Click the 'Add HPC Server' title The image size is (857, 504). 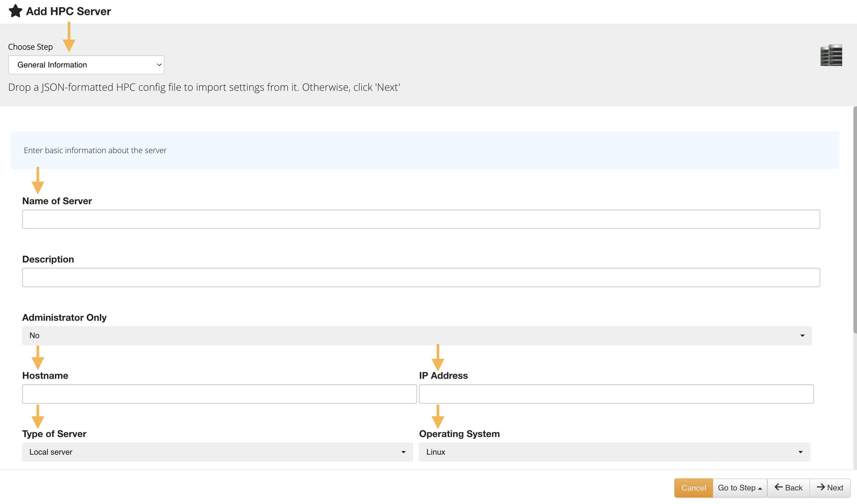coord(68,11)
